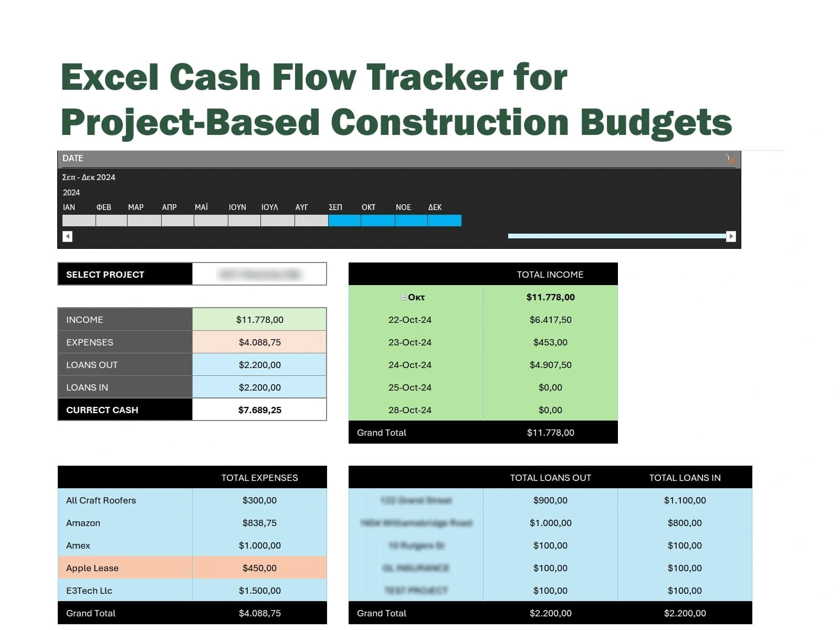The height and width of the screenshot is (630, 840).
Task: Select the ΜΑΡ month segment
Action: pyautogui.click(x=144, y=220)
